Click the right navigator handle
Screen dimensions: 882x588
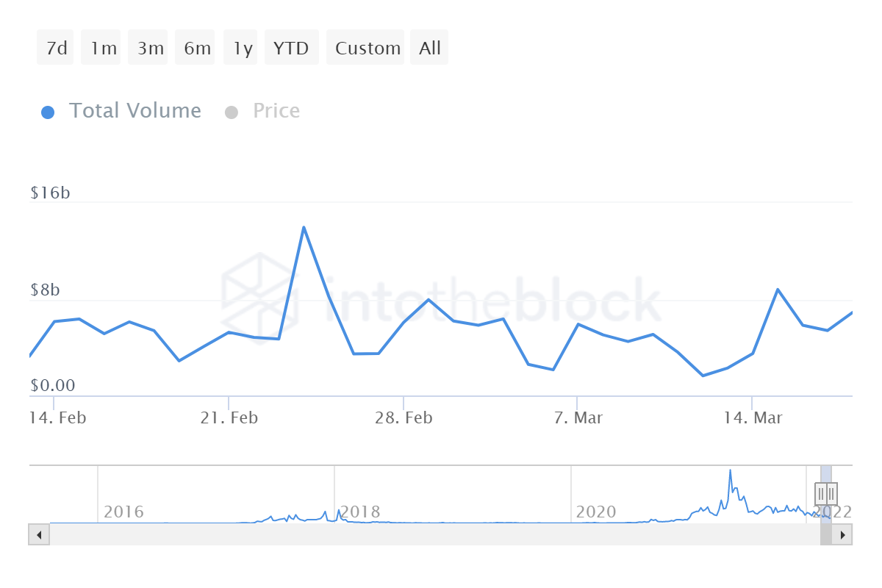coord(831,493)
